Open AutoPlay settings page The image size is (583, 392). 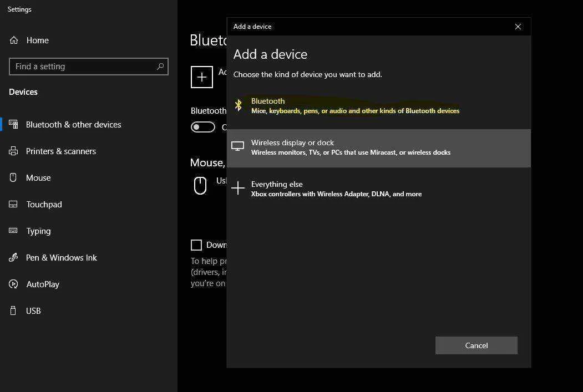(43, 284)
